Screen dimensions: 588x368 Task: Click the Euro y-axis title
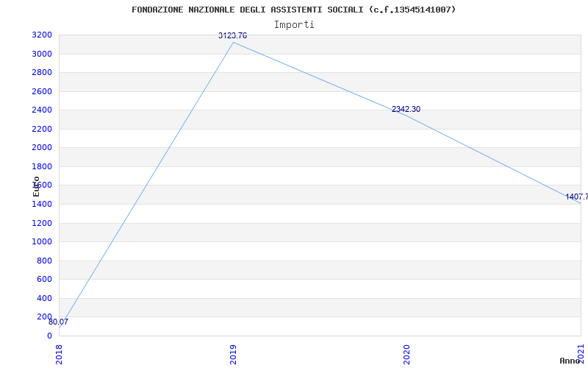pyautogui.click(x=36, y=187)
